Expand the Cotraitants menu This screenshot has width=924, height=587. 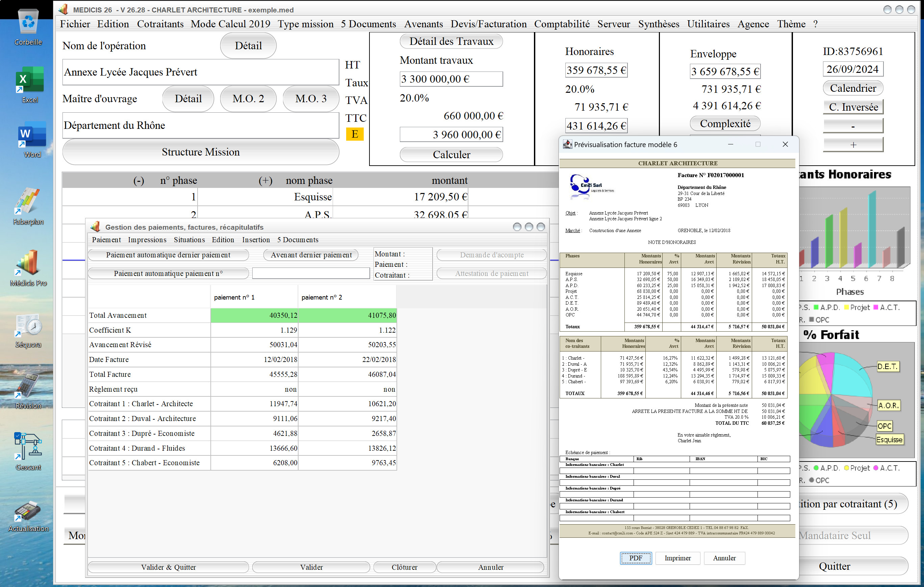tap(160, 24)
